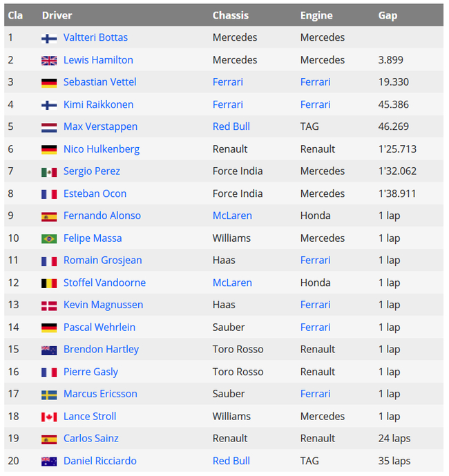The height and width of the screenshot is (476, 449).
Task: Click Ferrari chassis link in Raikkonen's row
Action: coord(227,104)
